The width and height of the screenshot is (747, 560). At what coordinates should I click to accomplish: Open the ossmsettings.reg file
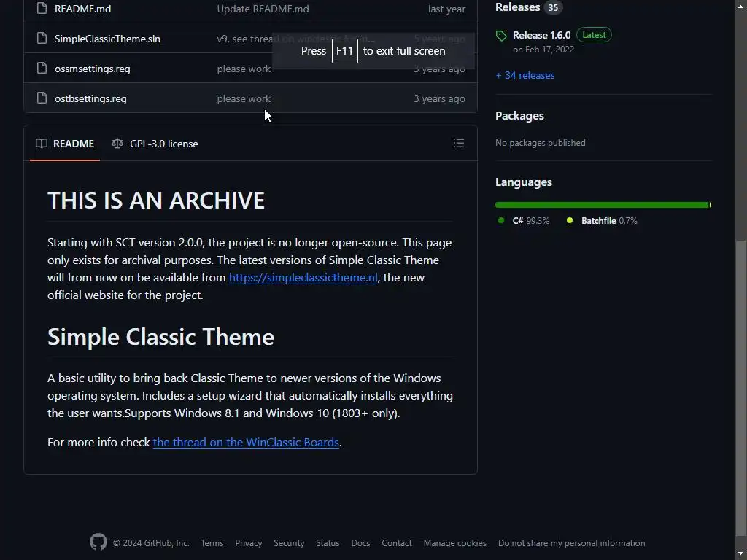pyautogui.click(x=92, y=69)
